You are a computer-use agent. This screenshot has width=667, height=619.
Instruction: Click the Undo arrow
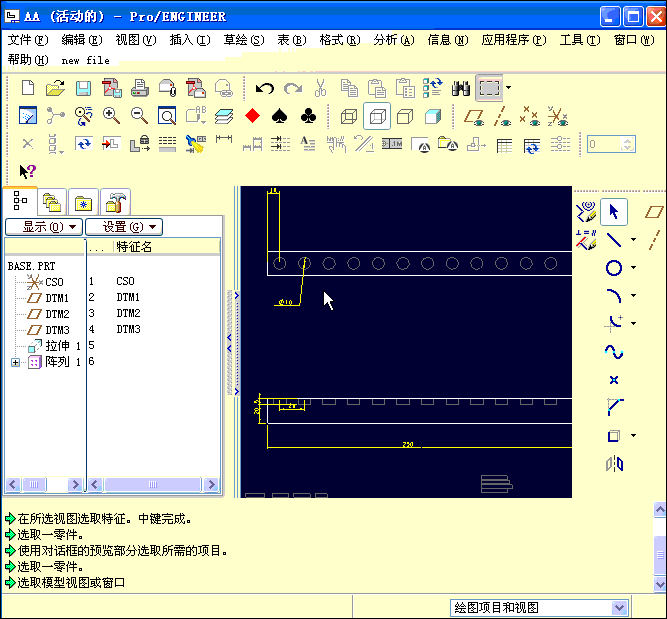pos(265,88)
